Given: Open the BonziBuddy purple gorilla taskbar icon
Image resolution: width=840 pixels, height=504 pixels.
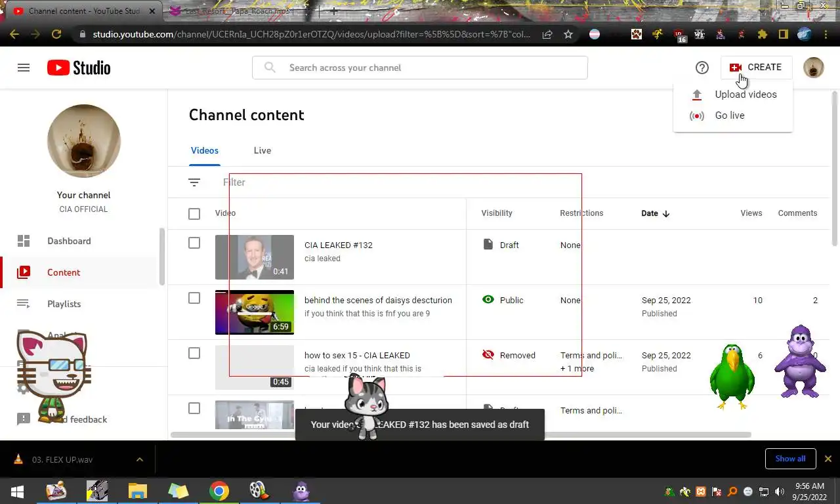Looking at the screenshot, I should (x=301, y=491).
